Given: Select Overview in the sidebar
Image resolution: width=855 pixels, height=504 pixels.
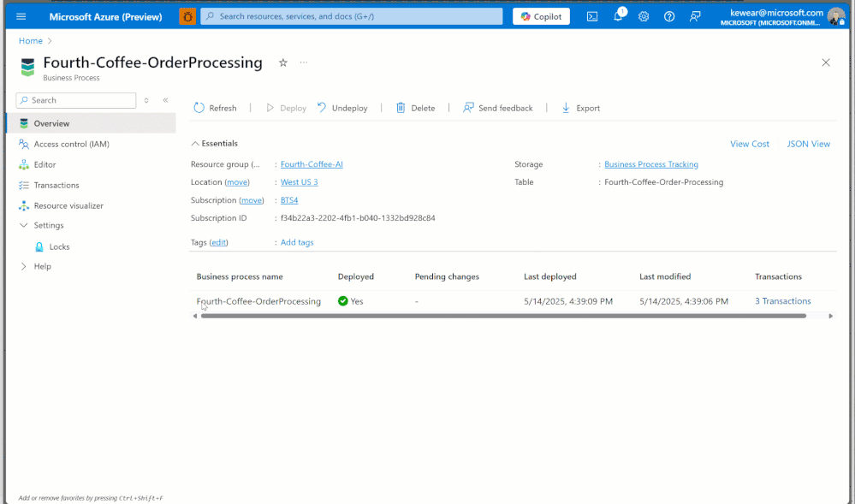Looking at the screenshot, I should click(91, 123).
